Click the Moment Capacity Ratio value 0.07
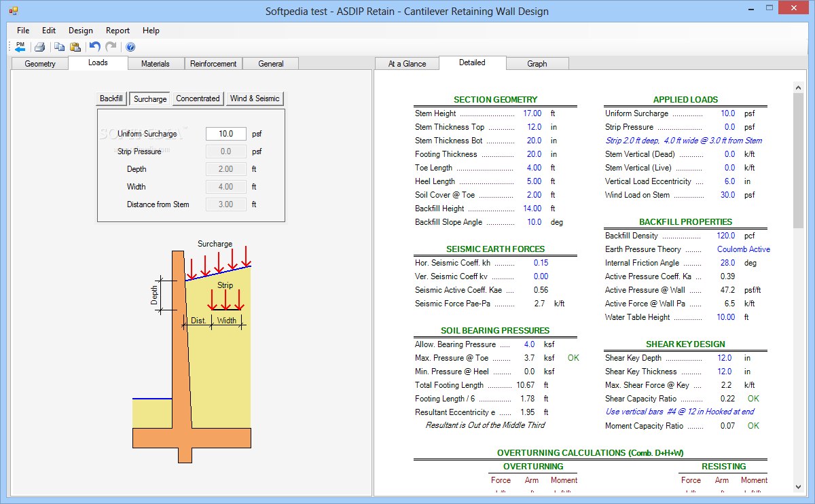815x504 pixels. 728,426
